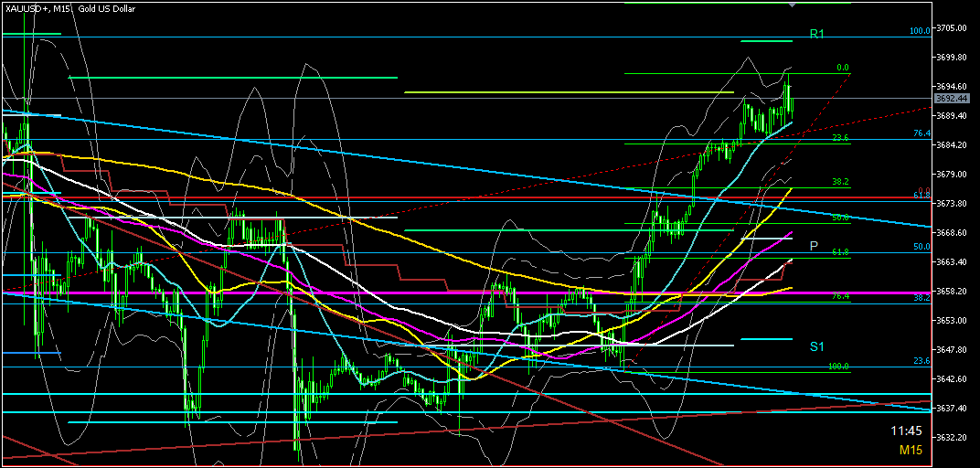Click the short green line below R1
The image size is (980, 468).
click(766, 41)
